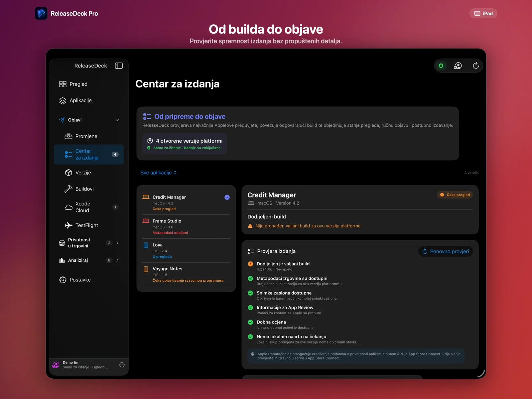Click the Verzije cube icon

point(68,173)
